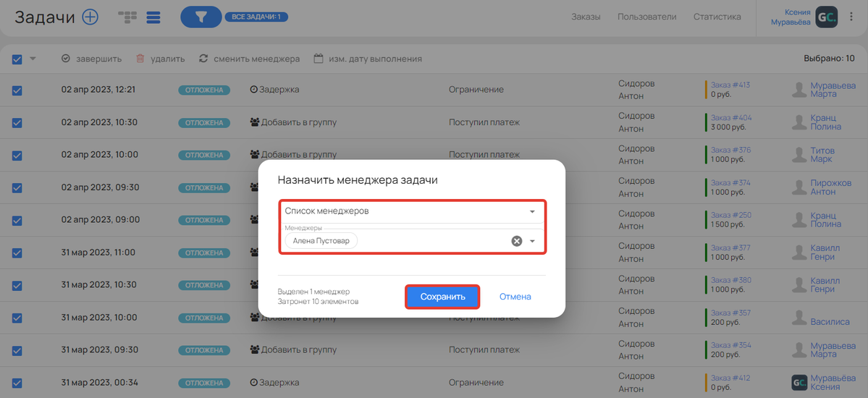Click Отмена to close the dialog
Screen dimensions: 868x398
515,297
